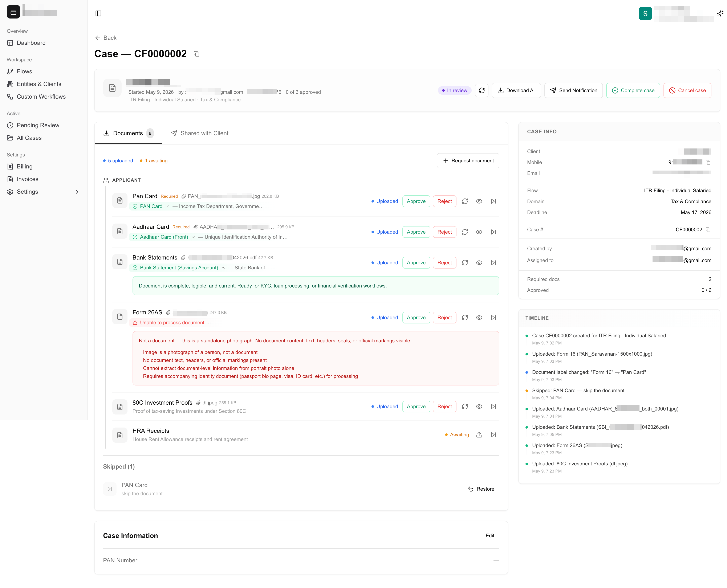Screen dimensions: 727x588
Task: Toggle the sidebar panel icon
Action: 98,13
